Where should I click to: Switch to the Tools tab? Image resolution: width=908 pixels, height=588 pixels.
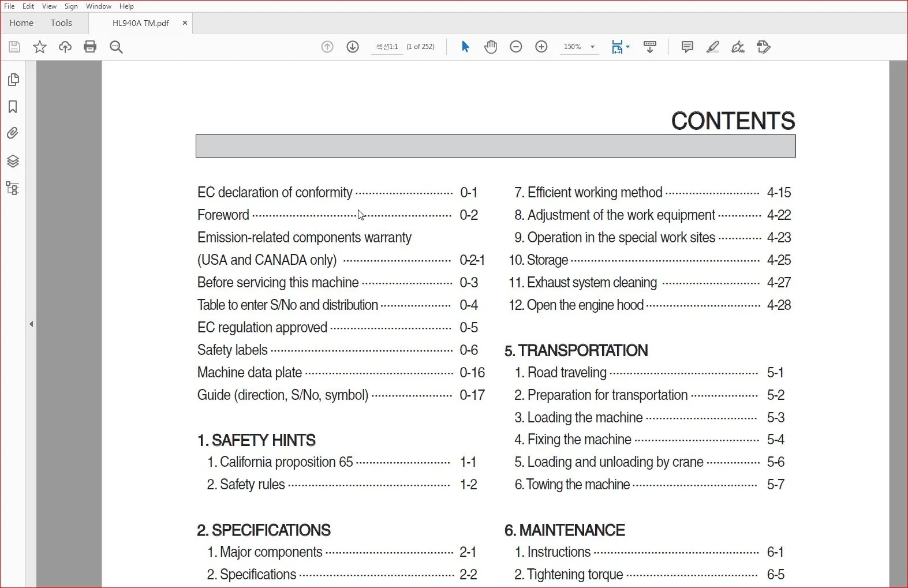coord(61,23)
